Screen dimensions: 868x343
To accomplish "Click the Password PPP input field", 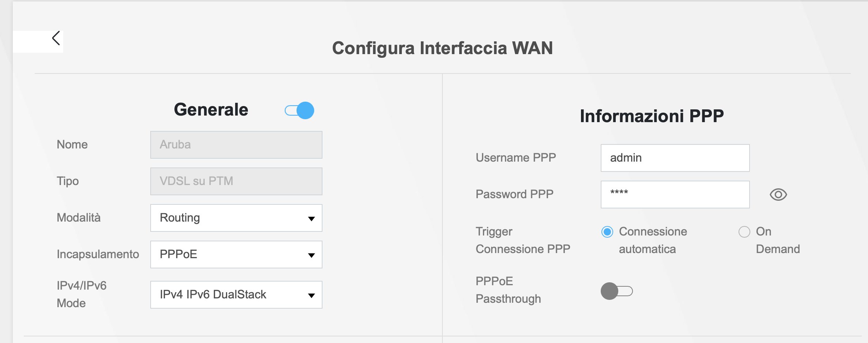I will click(x=675, y=195).
